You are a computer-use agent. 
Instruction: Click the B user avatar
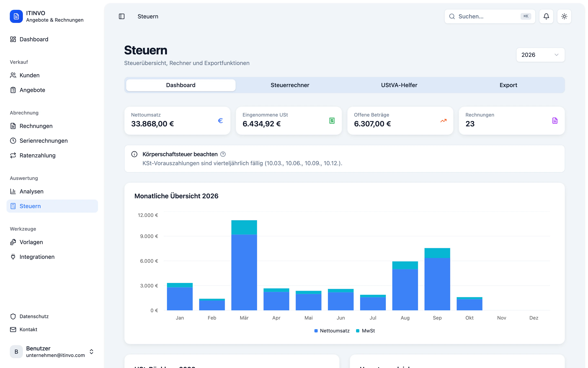(16, 352)
